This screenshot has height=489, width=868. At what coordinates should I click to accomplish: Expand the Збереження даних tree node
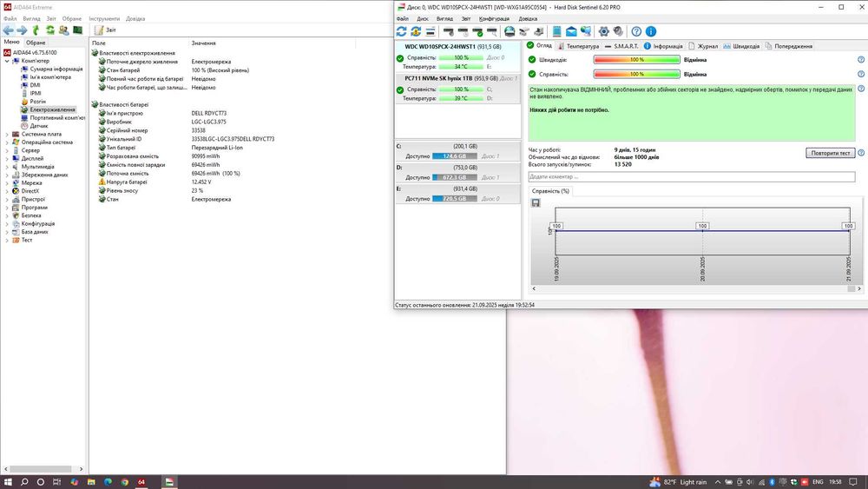[7, 175]
